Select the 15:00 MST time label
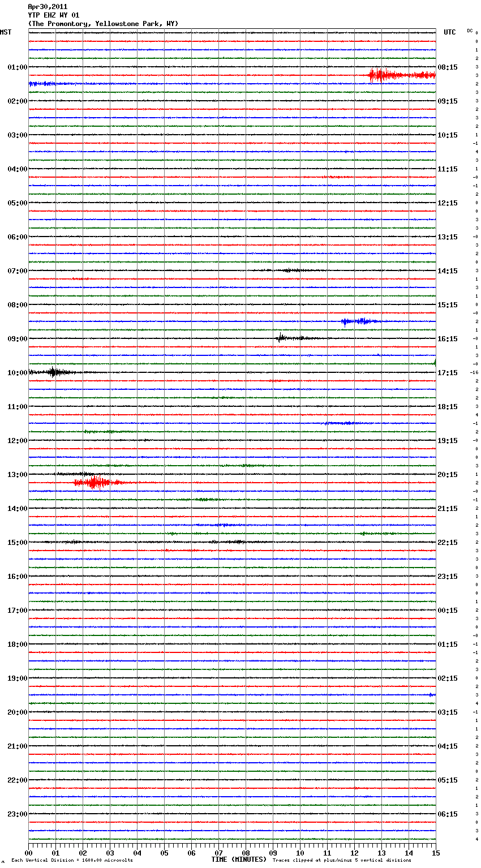 click(x=18, y=543)
